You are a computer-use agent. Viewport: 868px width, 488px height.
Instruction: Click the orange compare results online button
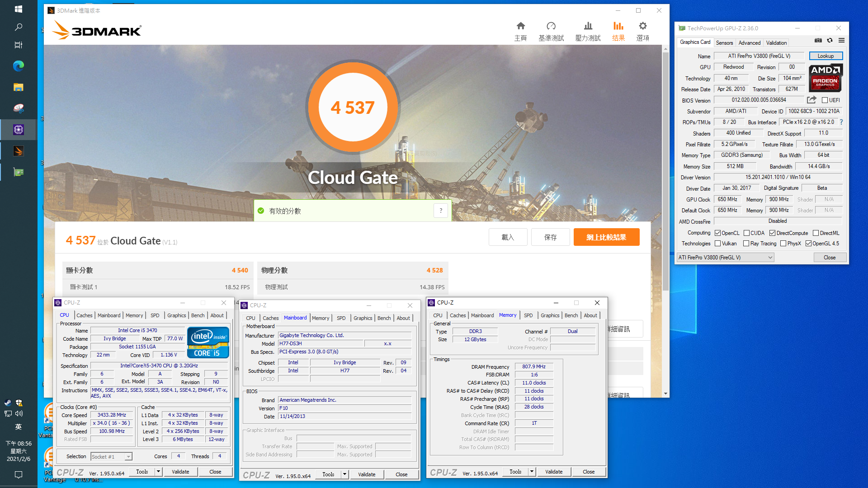[x=606, y=237]
